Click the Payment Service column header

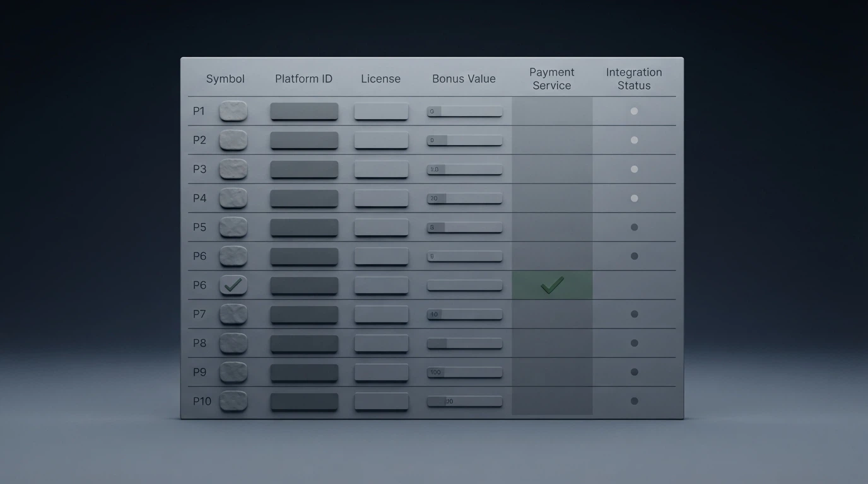tap(552, 79)
